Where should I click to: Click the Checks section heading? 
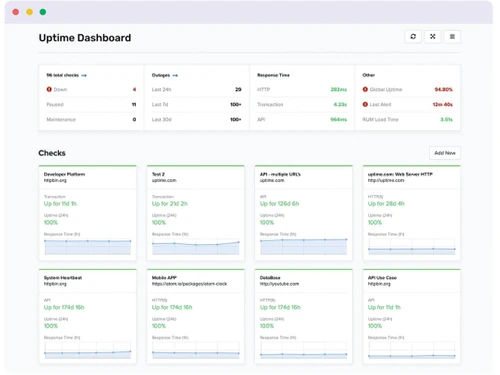[x=52, y=153]
